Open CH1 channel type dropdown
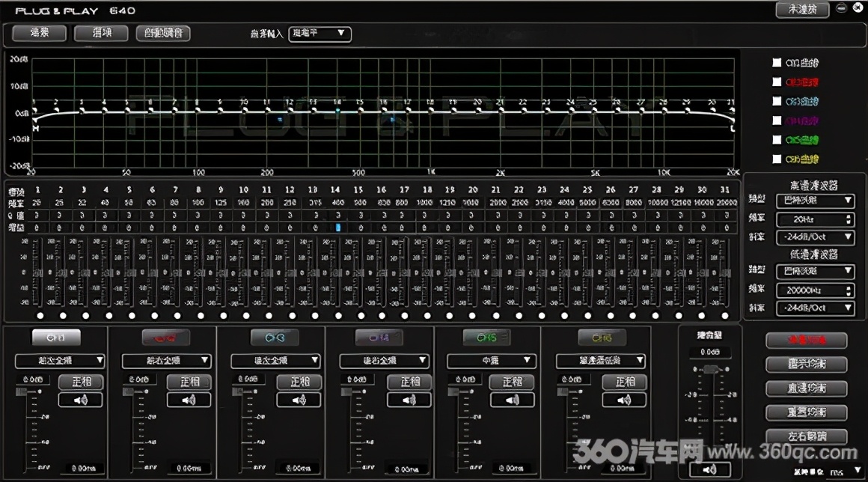 (60, 360)
